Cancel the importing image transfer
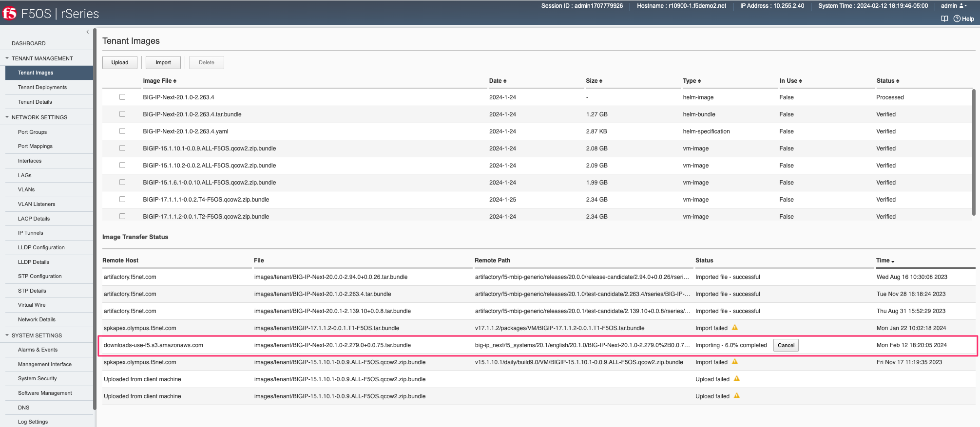This screenshot has width=980, height=427. pyautogui.click(x=786, y=345)
